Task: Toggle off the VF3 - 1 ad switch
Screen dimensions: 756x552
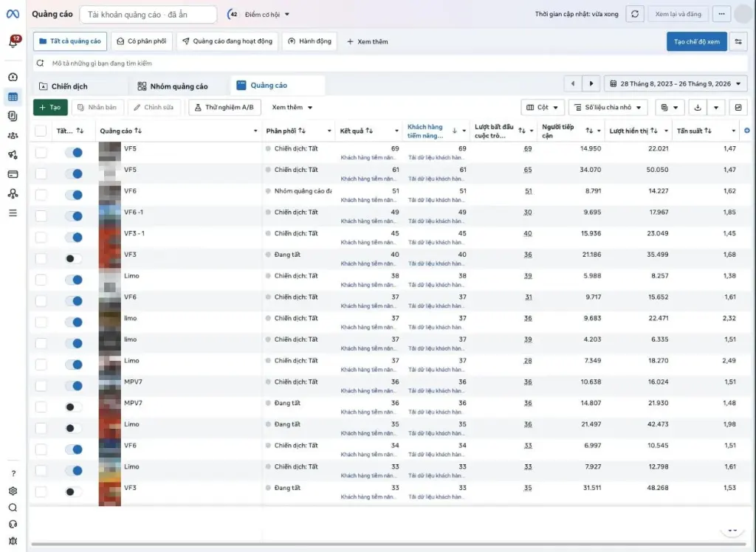Action: pos(74,237)
